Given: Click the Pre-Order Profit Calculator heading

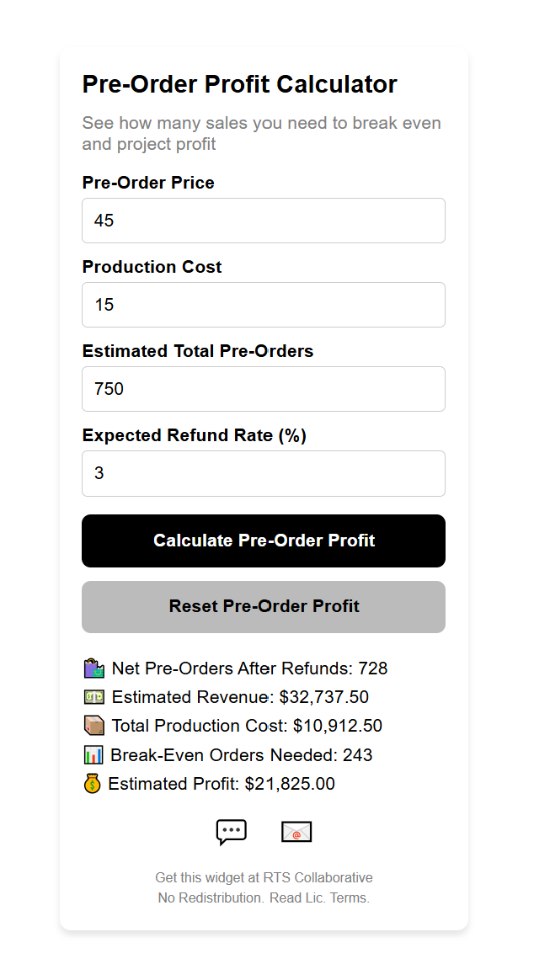Looking at the screenshot, I should [238, 84].
